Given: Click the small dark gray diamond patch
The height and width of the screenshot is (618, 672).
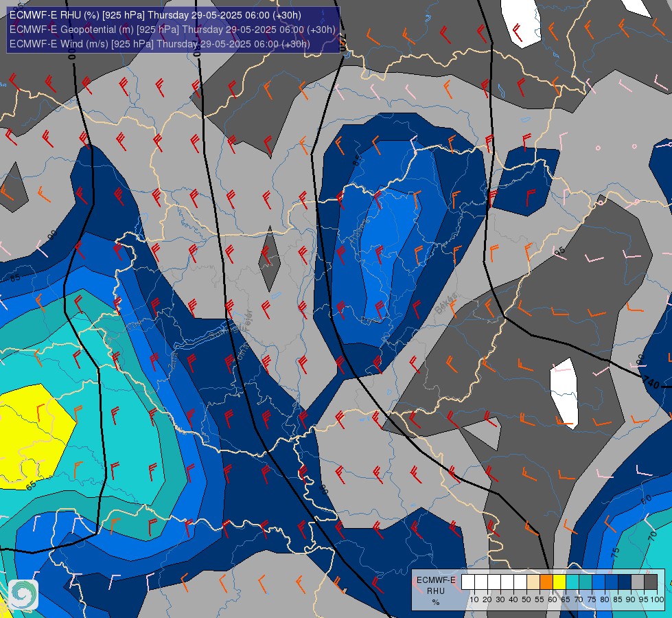Looking at the screenshot, I should [x=270, y=259].
